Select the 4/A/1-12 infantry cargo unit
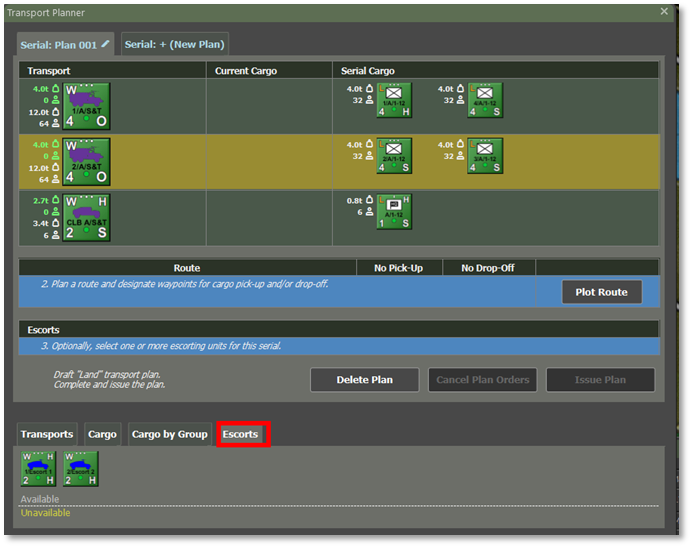The image size is (691, 547). pos(485,101)
